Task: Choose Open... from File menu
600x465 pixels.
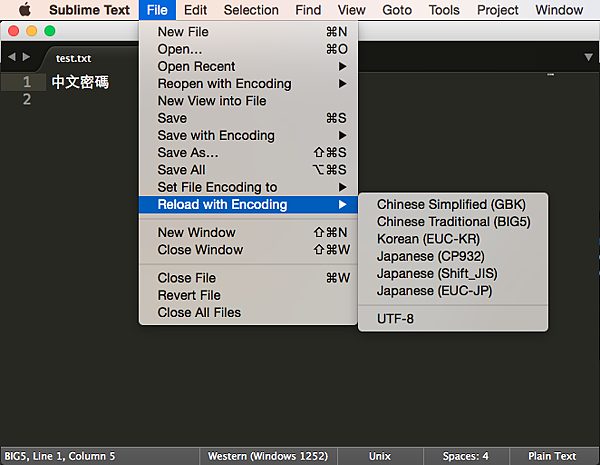Action: (248, 49)
